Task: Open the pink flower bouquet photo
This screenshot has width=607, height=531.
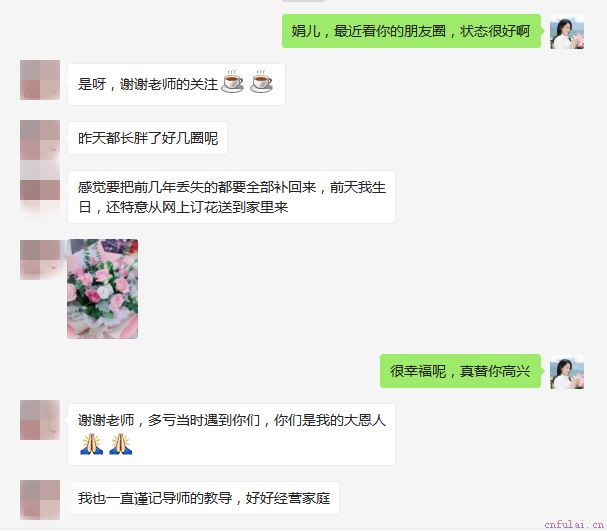Action: [103, 289]
